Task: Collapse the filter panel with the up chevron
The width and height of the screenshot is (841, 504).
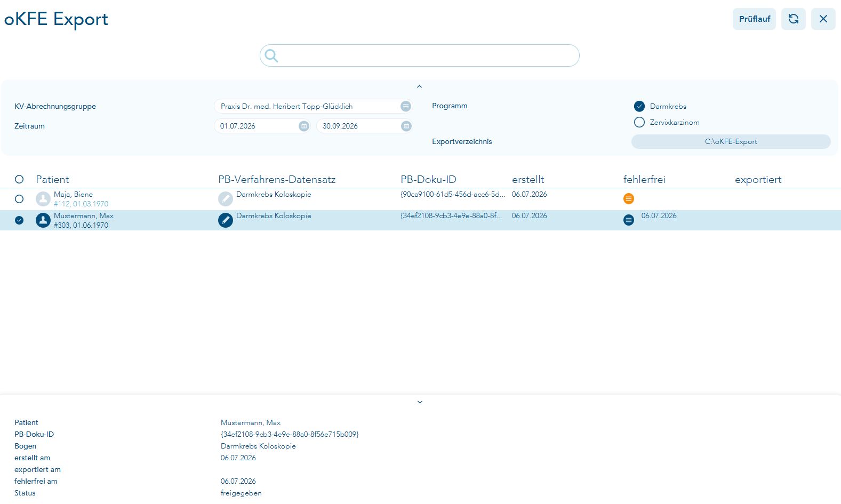Action: coord(419,86)
